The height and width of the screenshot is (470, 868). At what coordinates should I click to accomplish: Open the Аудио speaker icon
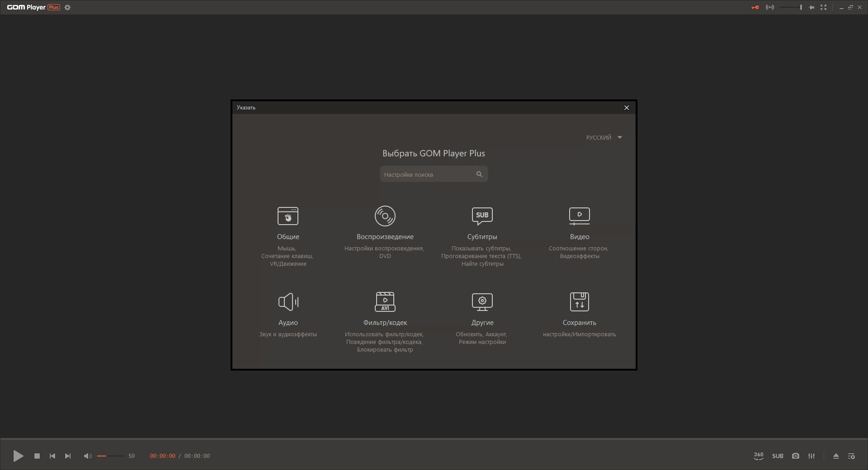[x=288, y=302]
